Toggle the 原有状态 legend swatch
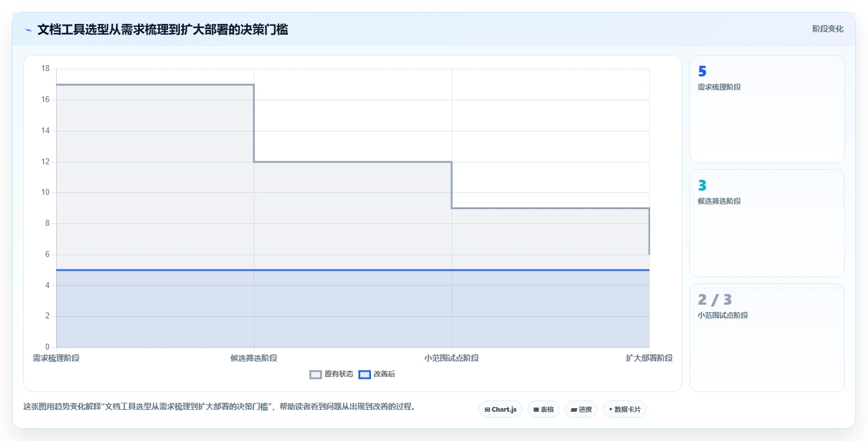 pyautogui.click(x=315, y=375)
